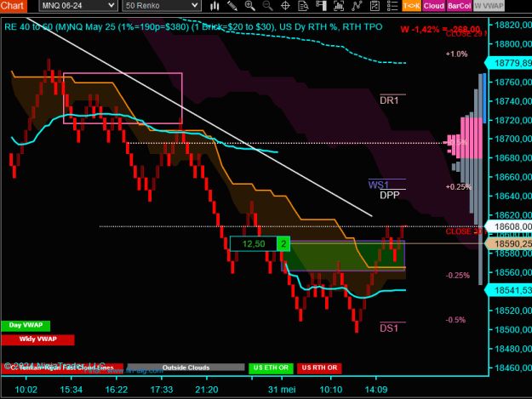Viewport: 532px width, 399px height.
Task: Click the zoom in magnifier
Action: 250,6
